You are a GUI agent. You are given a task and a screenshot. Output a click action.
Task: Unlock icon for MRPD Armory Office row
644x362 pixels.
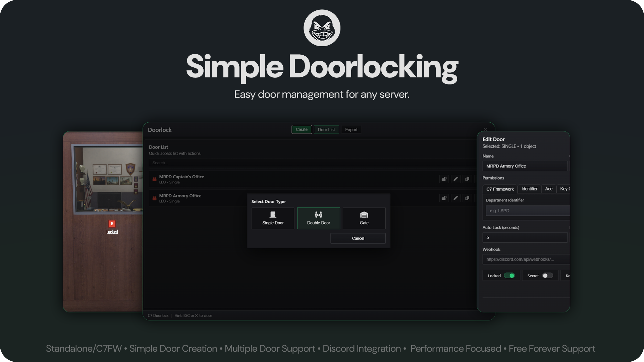444,198
